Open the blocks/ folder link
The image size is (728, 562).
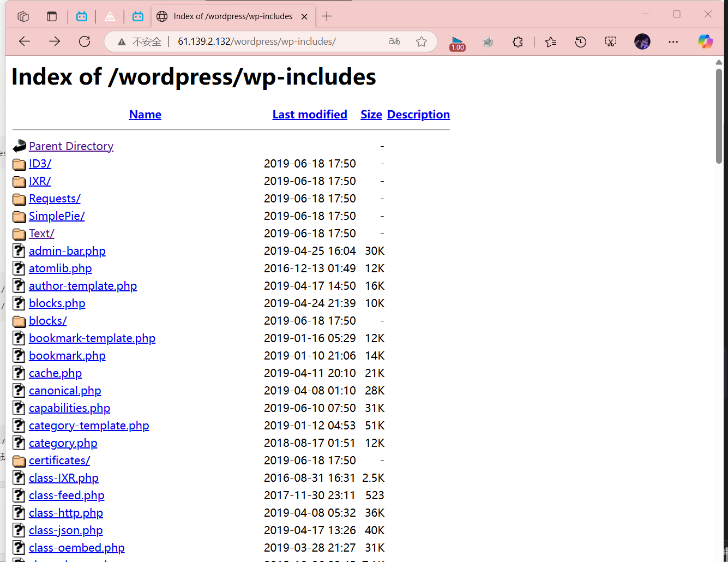[47, 321]
